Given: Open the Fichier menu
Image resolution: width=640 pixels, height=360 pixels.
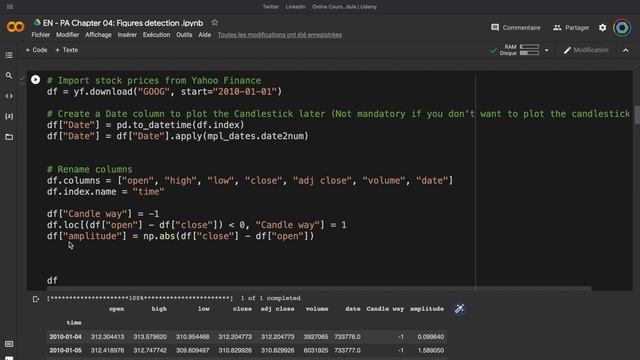Looking at the screenshot, I should [40, 35].
